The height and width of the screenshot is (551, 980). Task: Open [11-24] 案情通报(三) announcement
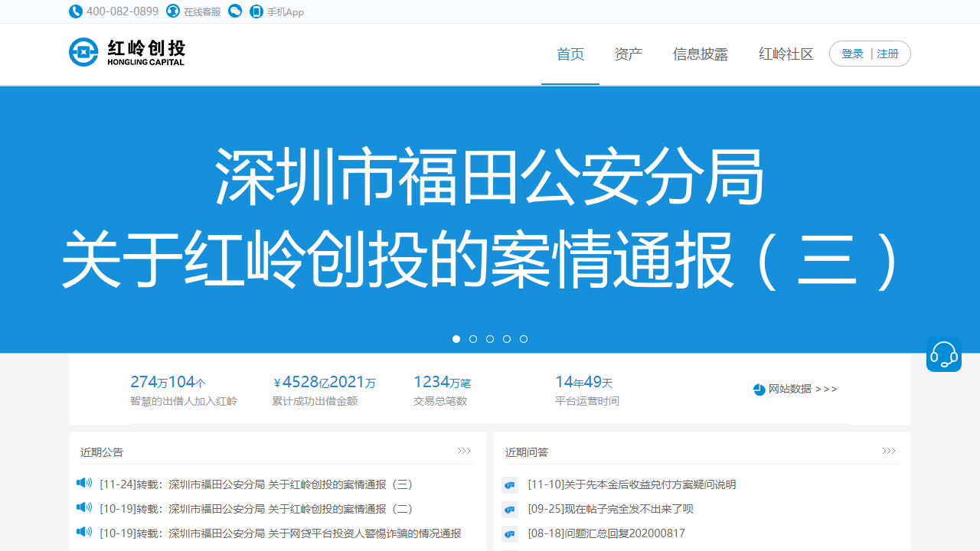(x=256, y=484)
